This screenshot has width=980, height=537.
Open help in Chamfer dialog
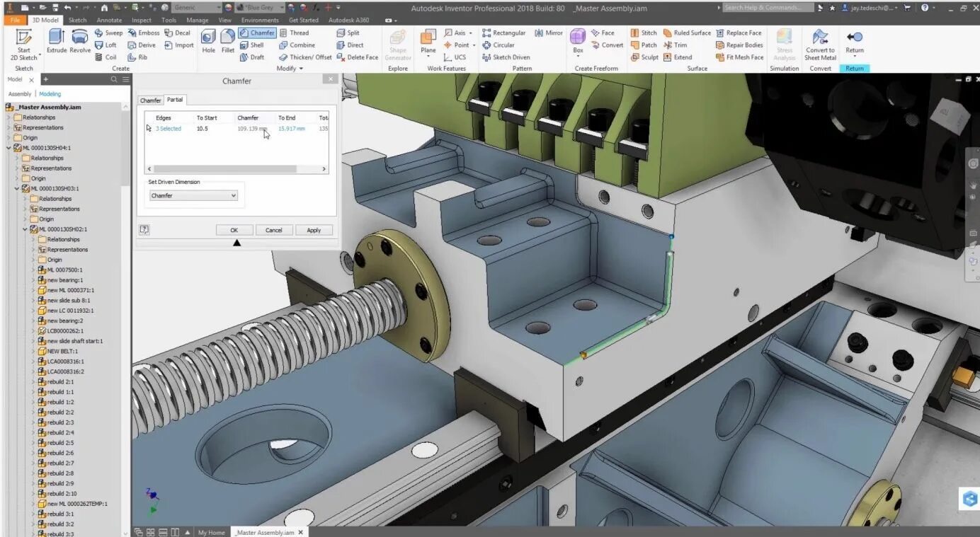click(144, 229)
